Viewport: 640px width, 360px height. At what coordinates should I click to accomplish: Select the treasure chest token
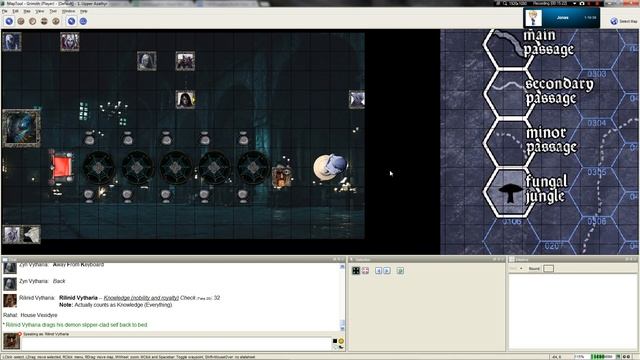tap(282, 177)
